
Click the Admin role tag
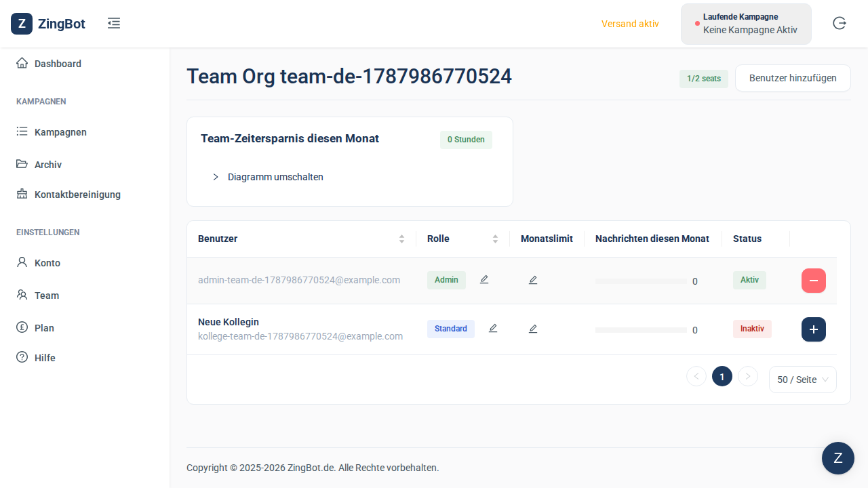click(x=446, y=280)
